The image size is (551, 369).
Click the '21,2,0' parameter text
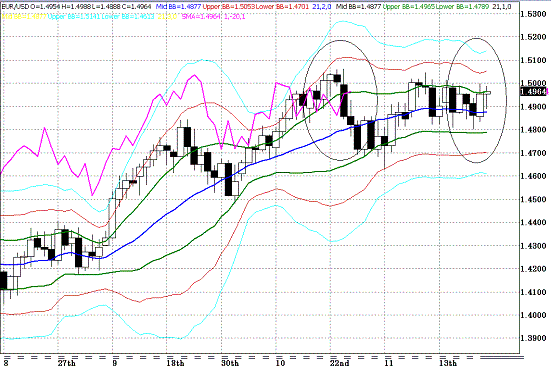pyautogui.click(x=322, y=6)
